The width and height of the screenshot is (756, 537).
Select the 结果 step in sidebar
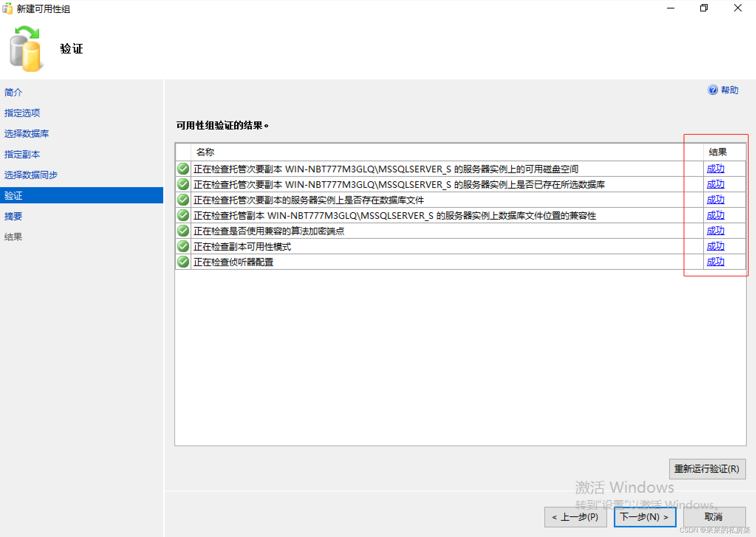[13, 237]
